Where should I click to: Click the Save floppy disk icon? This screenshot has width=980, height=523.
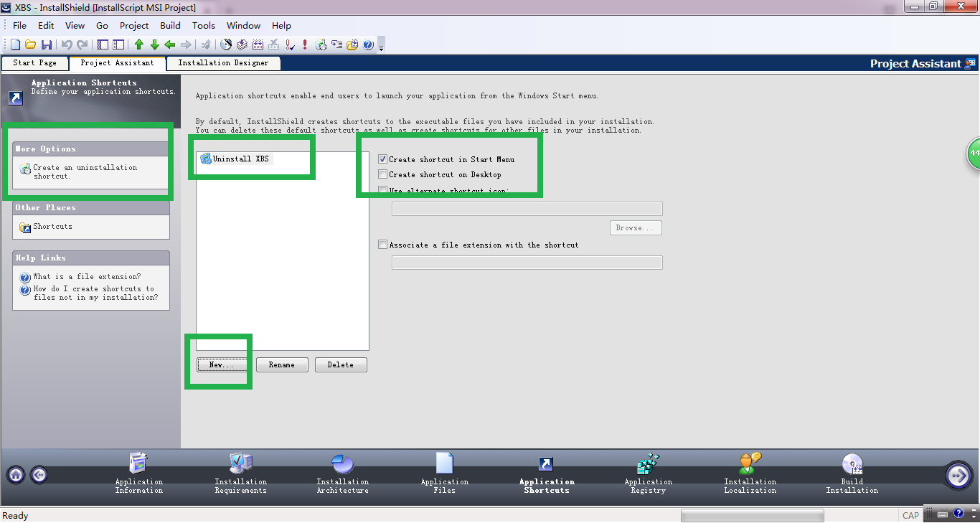click(47, 44)
